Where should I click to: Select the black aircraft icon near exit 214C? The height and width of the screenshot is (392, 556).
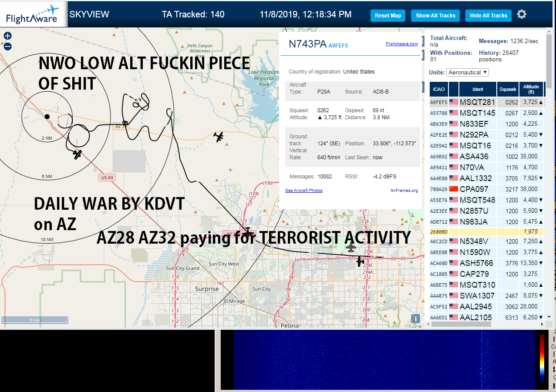click(x=360, y=261)
